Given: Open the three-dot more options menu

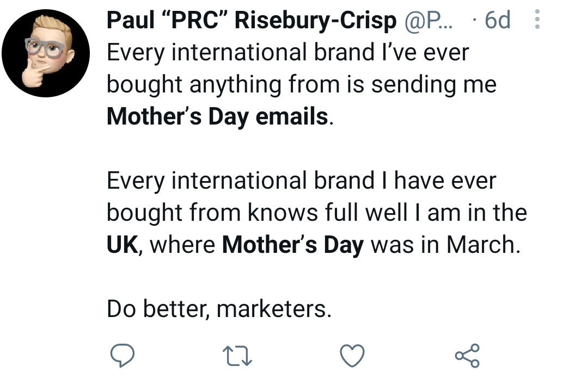Looking at the screenshot, I should 537,20.
